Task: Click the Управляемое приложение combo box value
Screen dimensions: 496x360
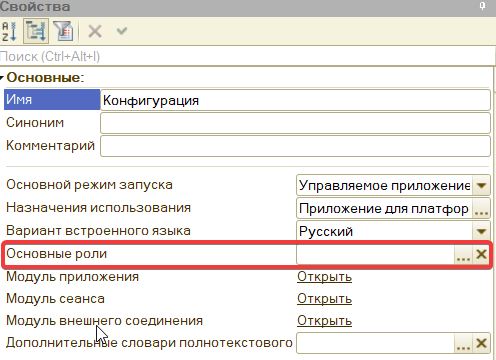Action: click(x=384, y=185)
